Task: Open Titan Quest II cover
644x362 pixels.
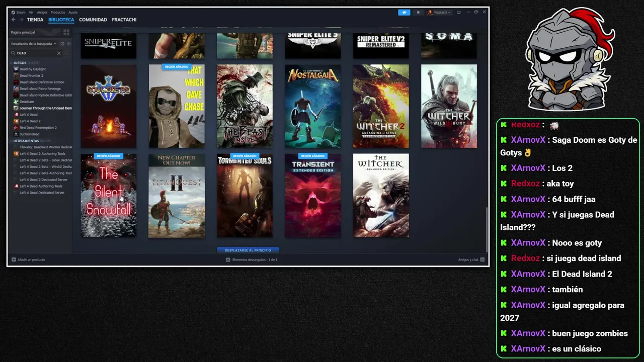Action: [177, 196]
